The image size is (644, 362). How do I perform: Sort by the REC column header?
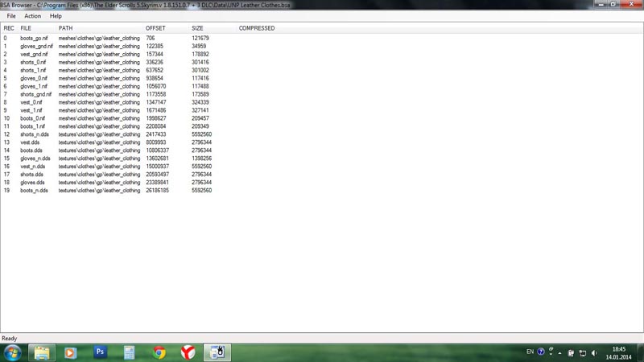coord(9,28)
